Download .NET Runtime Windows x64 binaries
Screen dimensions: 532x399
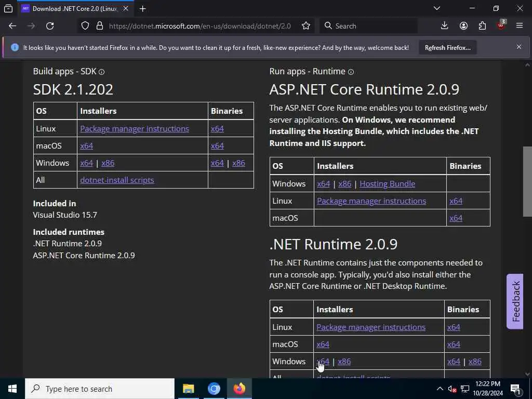(x=454, y=362)
